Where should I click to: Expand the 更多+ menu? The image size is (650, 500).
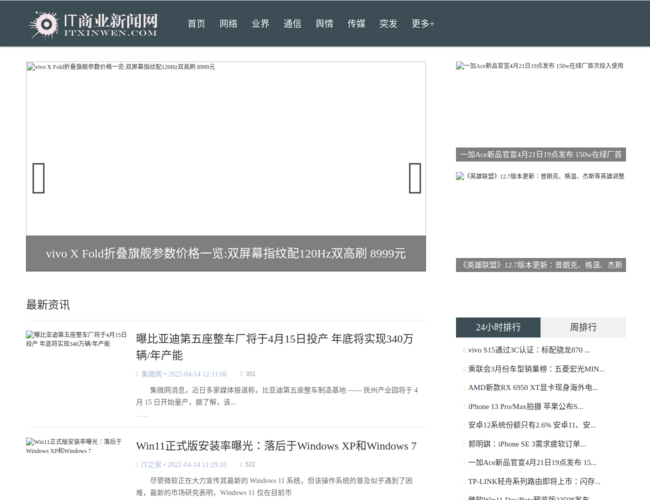(x=423, y=24)
